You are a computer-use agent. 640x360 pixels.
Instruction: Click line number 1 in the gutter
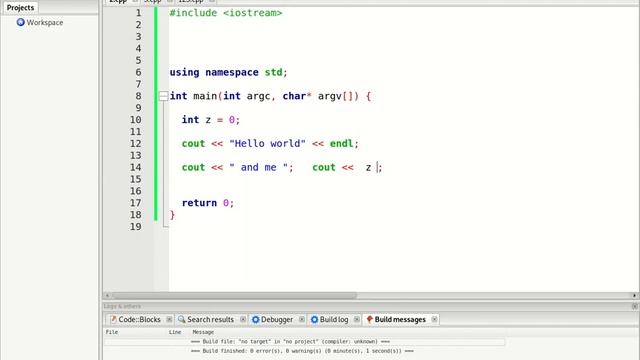tap(138, 13)
